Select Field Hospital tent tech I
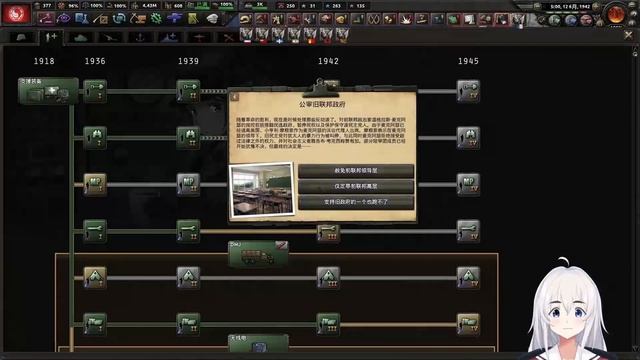 click(x=95, y=278)
